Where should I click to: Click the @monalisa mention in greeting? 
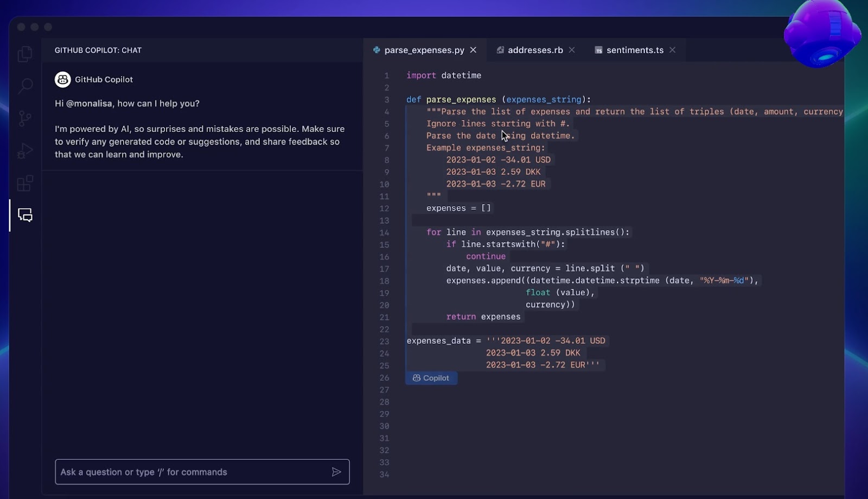pyautogui.click(x=89, y=103)
